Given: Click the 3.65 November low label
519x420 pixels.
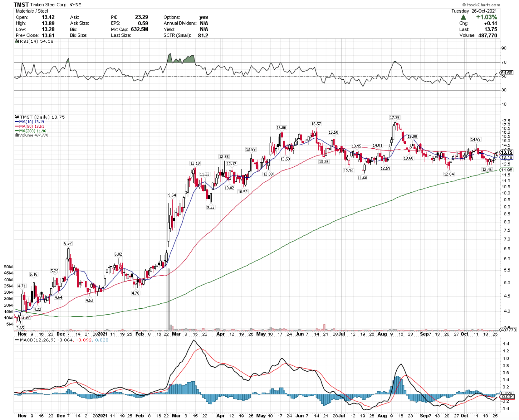Looking at the screenshot, I should point(20,328).
